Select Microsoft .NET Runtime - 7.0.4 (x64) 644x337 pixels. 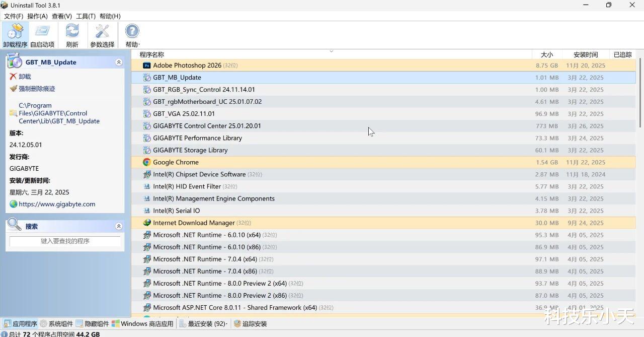pyautogui.click(x=383, y=259)
